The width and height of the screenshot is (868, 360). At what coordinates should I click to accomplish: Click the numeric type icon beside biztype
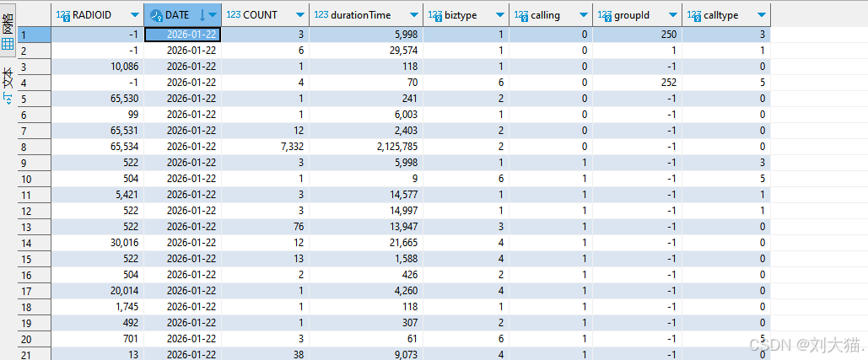pos(435,15)
